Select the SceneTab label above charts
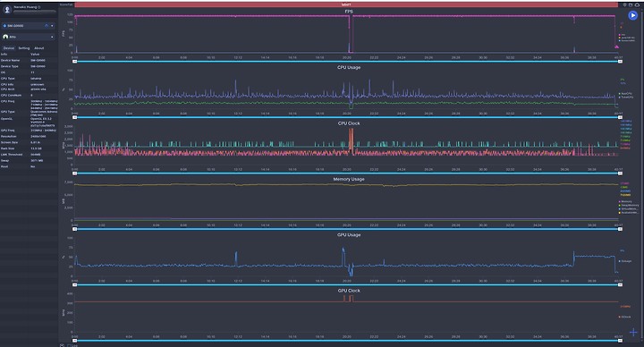Viewport: 644px width, 347px height. coord(66,5)
